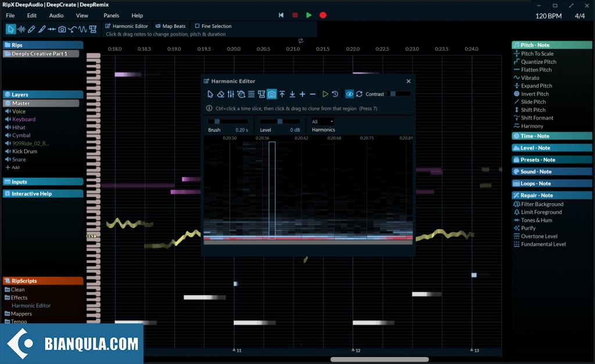Screen dimensions: 595x364
Task: Mute the Keyboard layer speaker icon
Action: click(x=8, y=119)
